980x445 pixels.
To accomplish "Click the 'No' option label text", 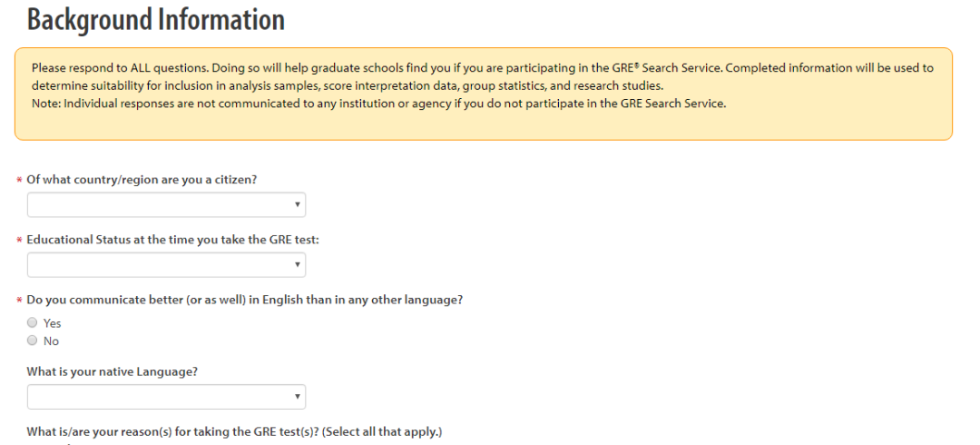I will [x=51, y=341].
